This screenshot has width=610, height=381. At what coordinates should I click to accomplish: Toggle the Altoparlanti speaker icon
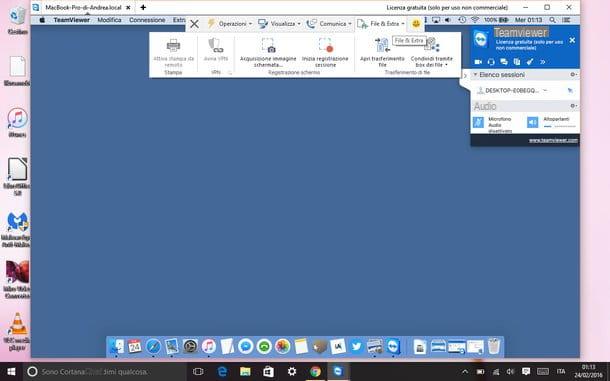[x=532, y=122]
